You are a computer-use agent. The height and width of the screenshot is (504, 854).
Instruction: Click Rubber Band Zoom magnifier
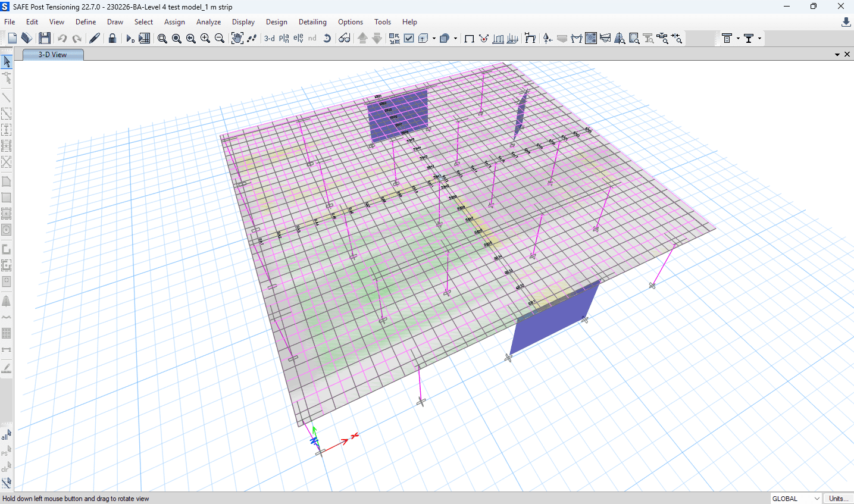(x=162, y=38)
